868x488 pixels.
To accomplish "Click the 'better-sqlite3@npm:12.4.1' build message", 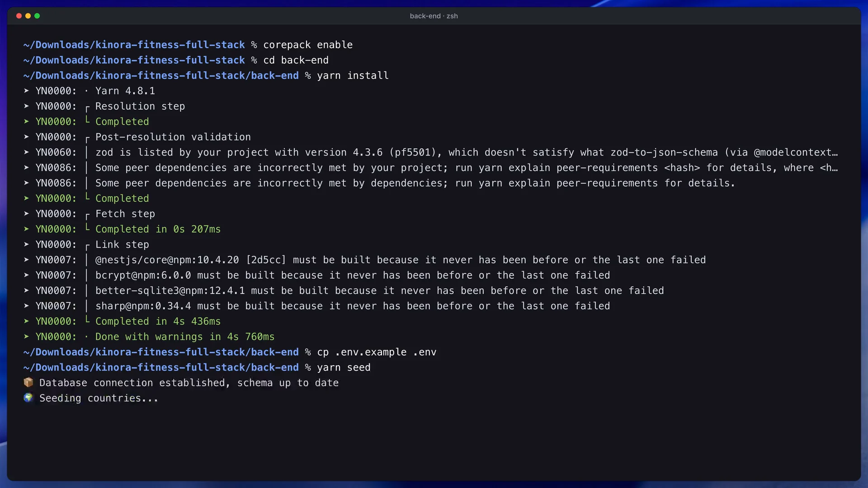I will point(380,291).
